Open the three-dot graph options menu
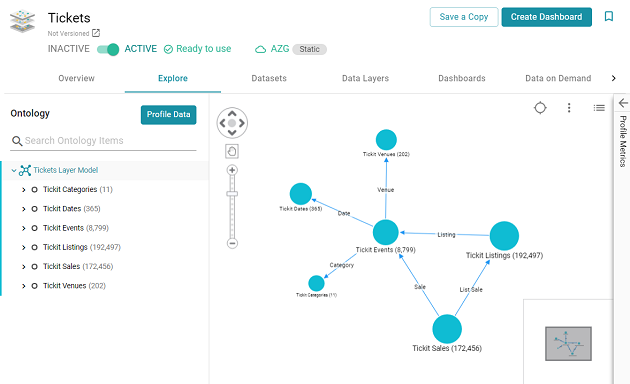The image size is (630, 384). 569,108
